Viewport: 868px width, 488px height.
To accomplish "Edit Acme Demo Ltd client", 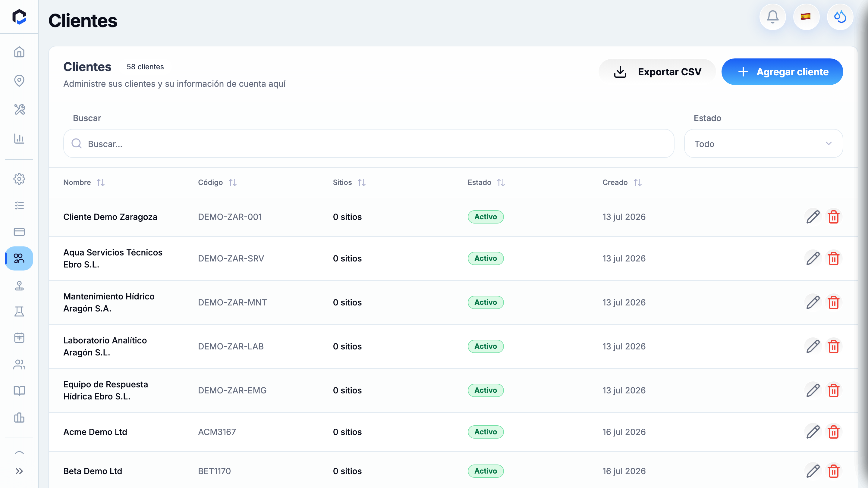I will coord(813,432).
